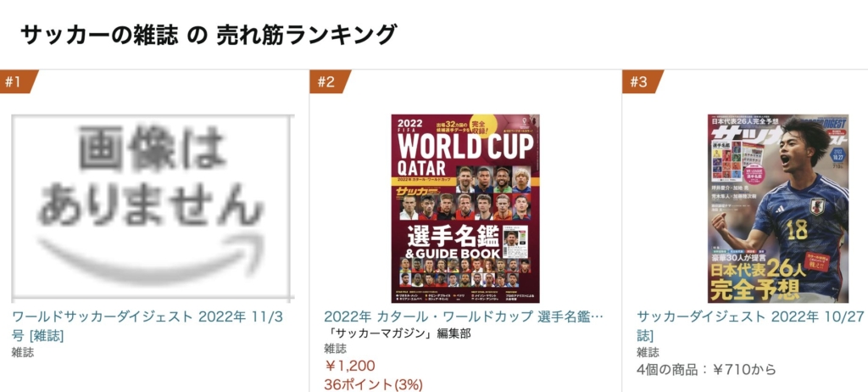Click the 雑誌 label under the #1 item
This screenshot has width=868, height=392.
23,352
